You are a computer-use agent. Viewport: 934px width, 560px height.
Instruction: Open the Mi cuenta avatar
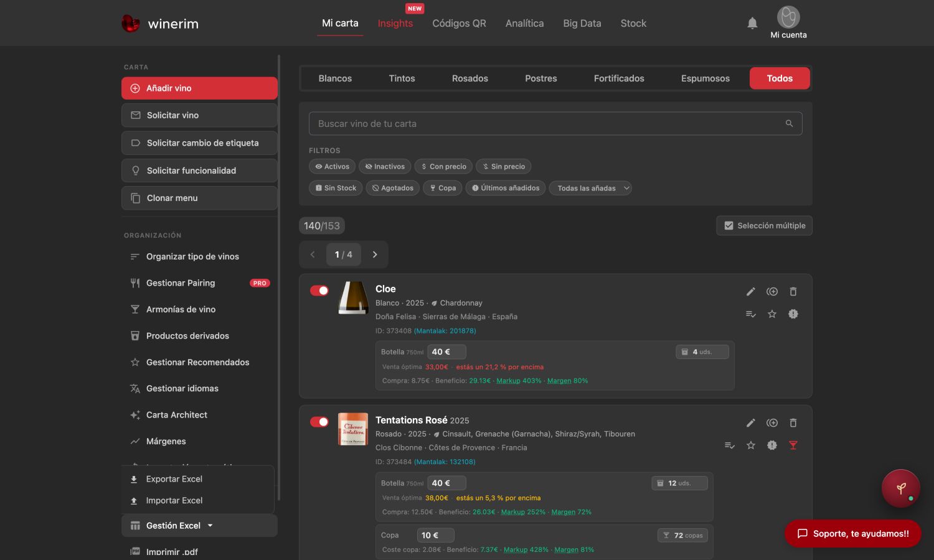[788, 17]
